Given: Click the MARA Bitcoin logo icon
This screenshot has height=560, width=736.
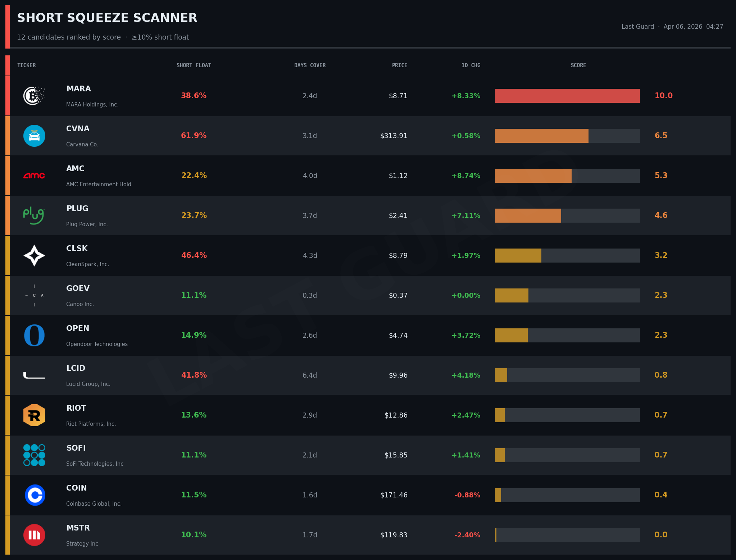Looking at the screenshot, I should tap(34, 96).
